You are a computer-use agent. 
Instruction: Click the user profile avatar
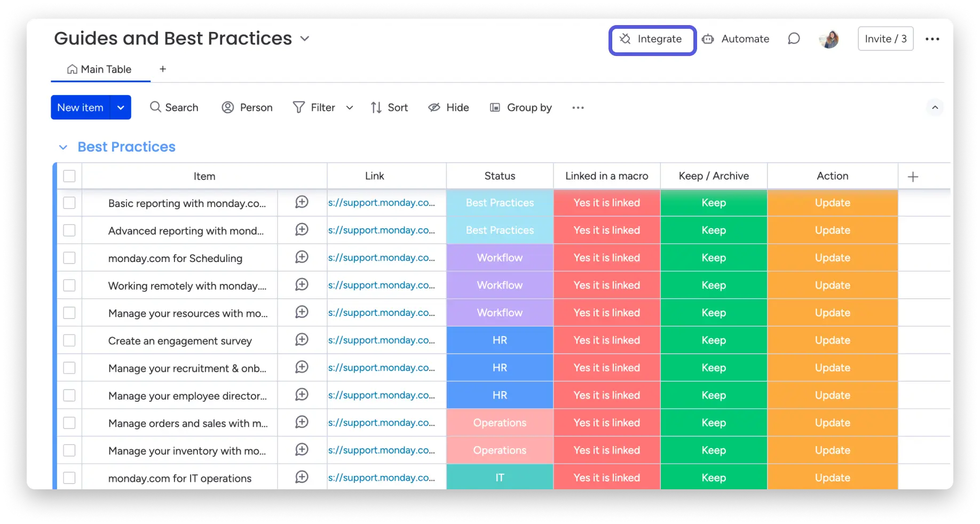tap(829, 39)
